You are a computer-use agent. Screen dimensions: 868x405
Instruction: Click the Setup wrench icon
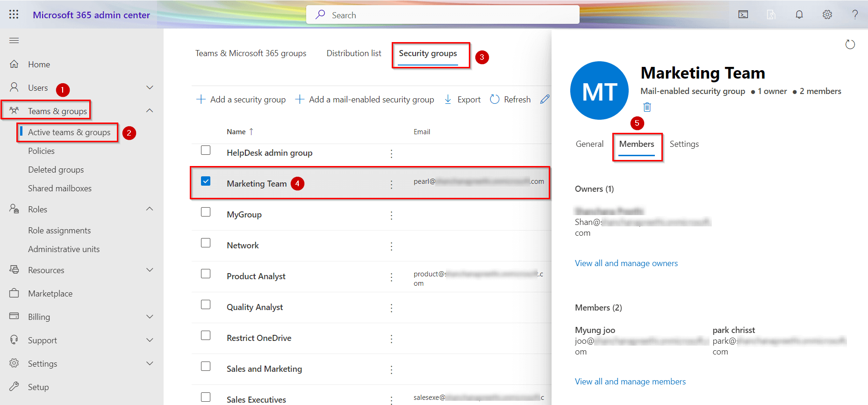point(14,386)
